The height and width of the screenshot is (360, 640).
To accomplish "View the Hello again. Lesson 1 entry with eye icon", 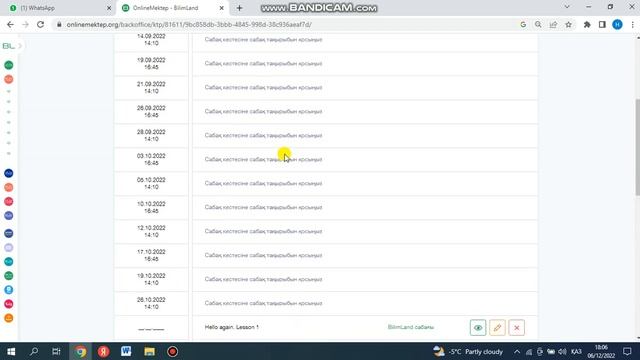I will (478, 327).
